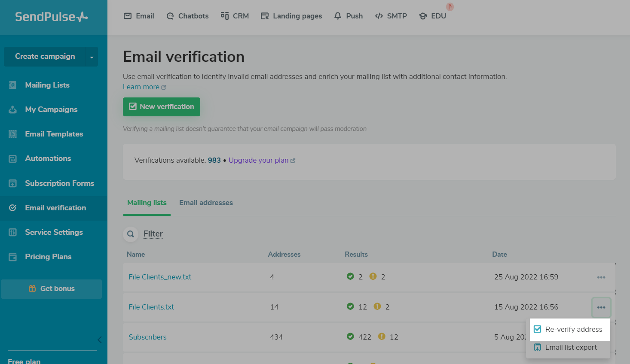The width and height of the screenshot is (630, 364).
Task: Click the green valid icon in File Clients.txt row
Action: coord(350,306)
